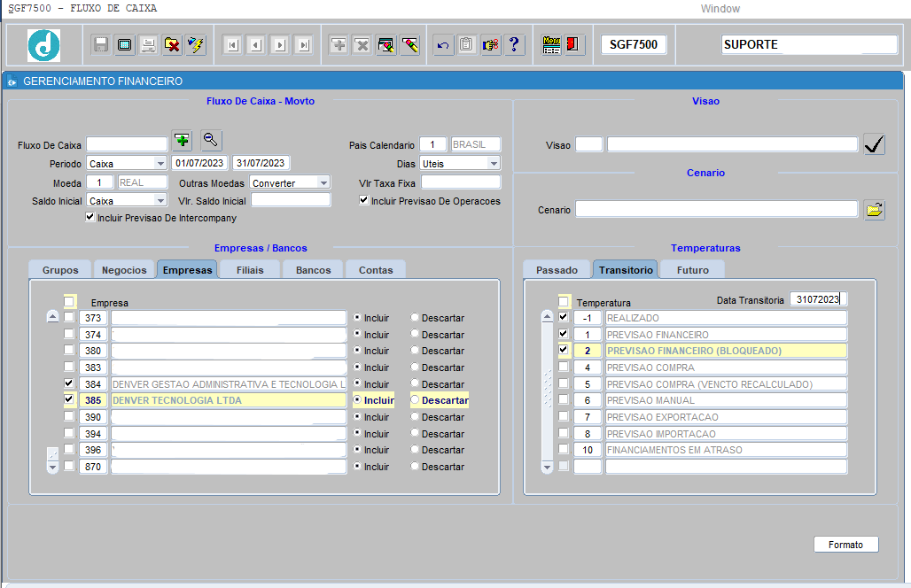This screenshot has width=911, height=588.
Task: Click the Cenario text field
Action: coord(716,209)
